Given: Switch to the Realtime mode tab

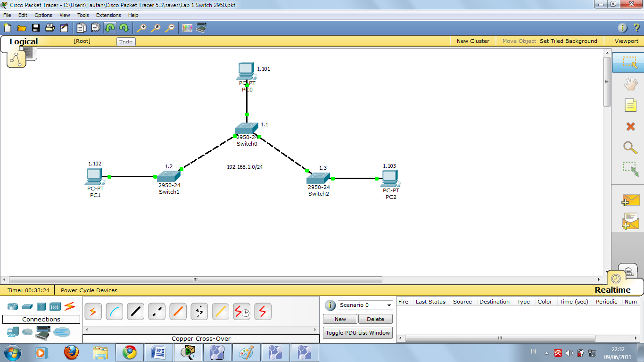Looking at the screenshot, I should (x=612, y=290).
